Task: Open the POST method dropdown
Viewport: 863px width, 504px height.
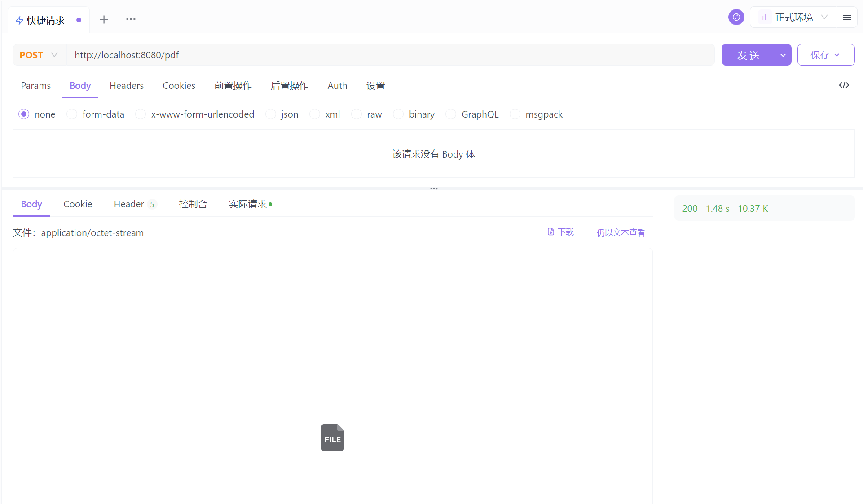Action: point(39,55)
